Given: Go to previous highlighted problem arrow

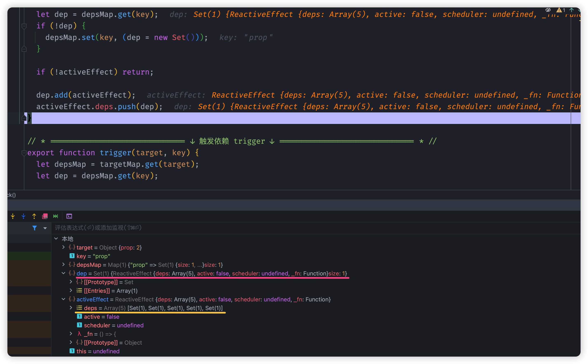Looking at the screenshot, I should point(572,10).
